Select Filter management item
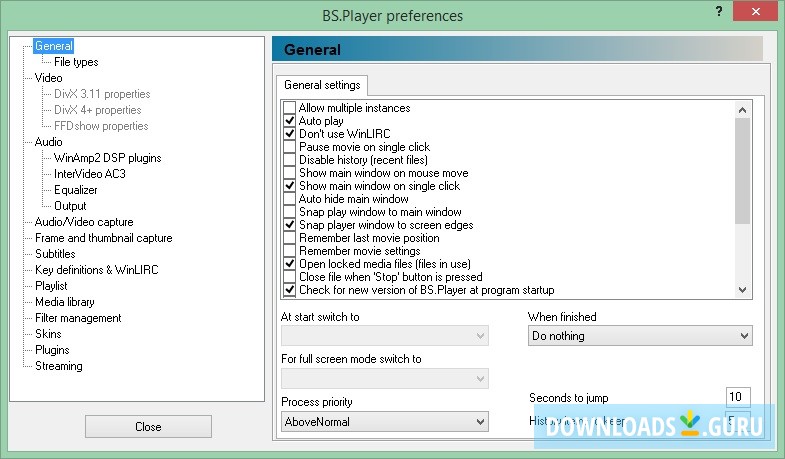Viewport: 785px width, 459px height. (78, 318)
